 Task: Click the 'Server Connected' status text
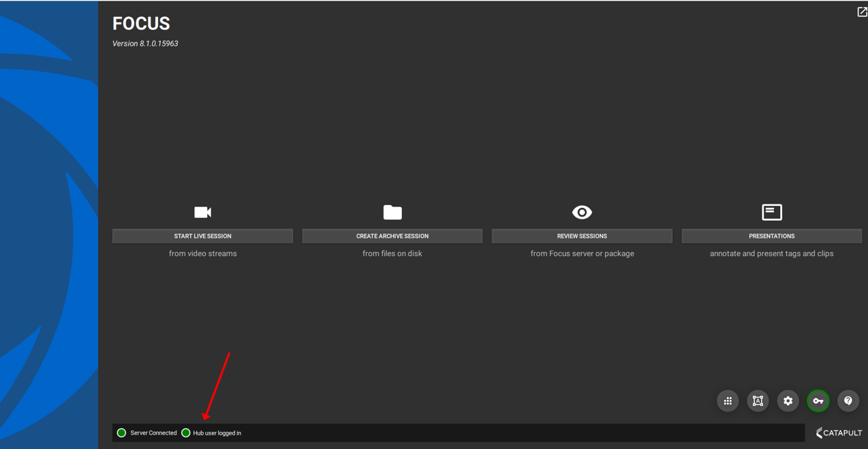(153, 433)
